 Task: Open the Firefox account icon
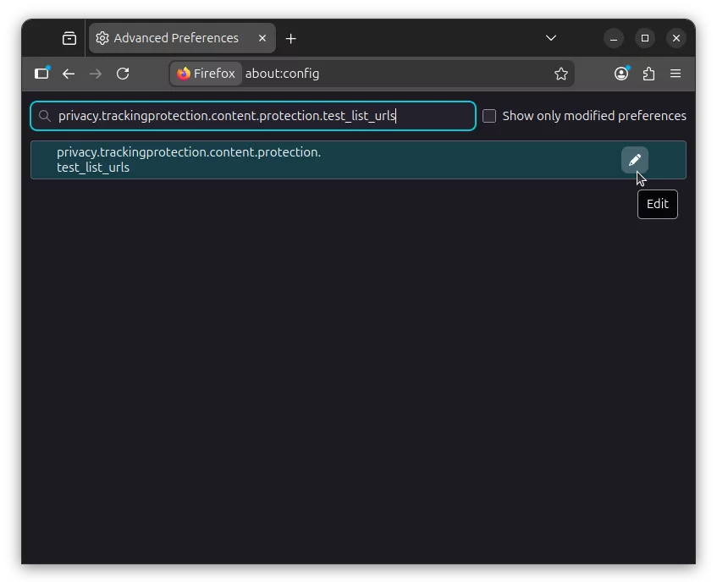[621, 74]
